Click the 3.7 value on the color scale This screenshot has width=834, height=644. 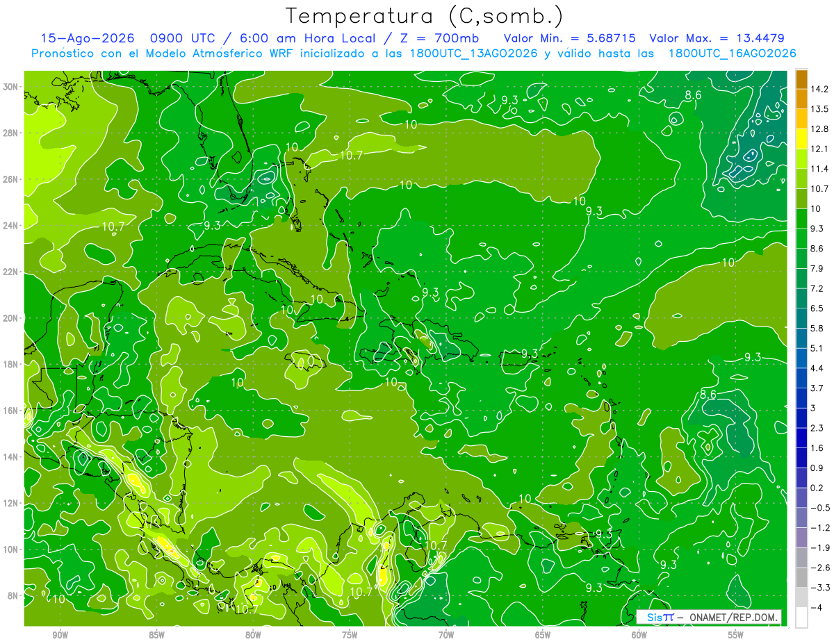817,388
